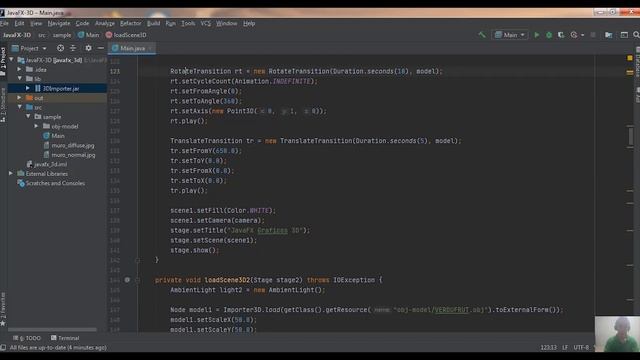Open the Navigate menu
This screenshot has height=360, width=640.
pyautogui.click(x=59, y=23)
